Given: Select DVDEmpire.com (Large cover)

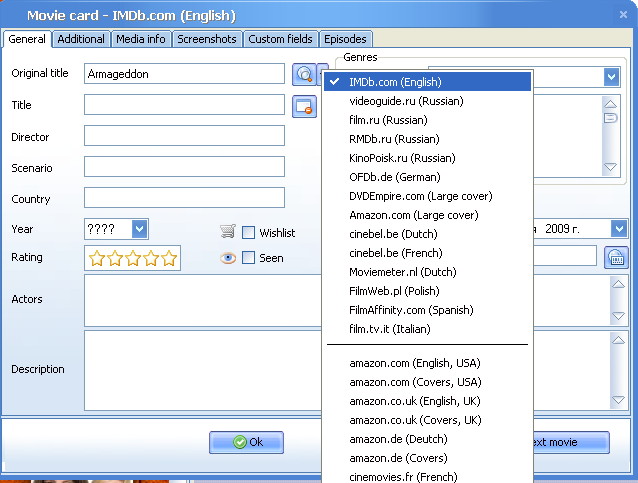Looking at the screenshot, I should pyautogui.click(x=427, y=196).
